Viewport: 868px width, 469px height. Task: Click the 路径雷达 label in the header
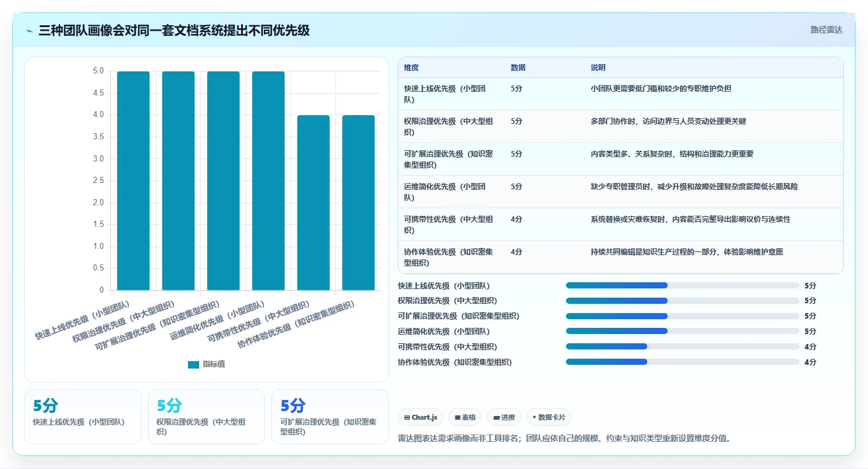826,30
